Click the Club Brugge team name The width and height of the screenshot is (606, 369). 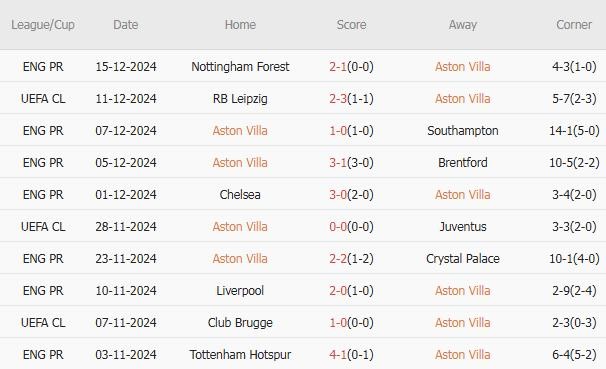pos(240,323)
